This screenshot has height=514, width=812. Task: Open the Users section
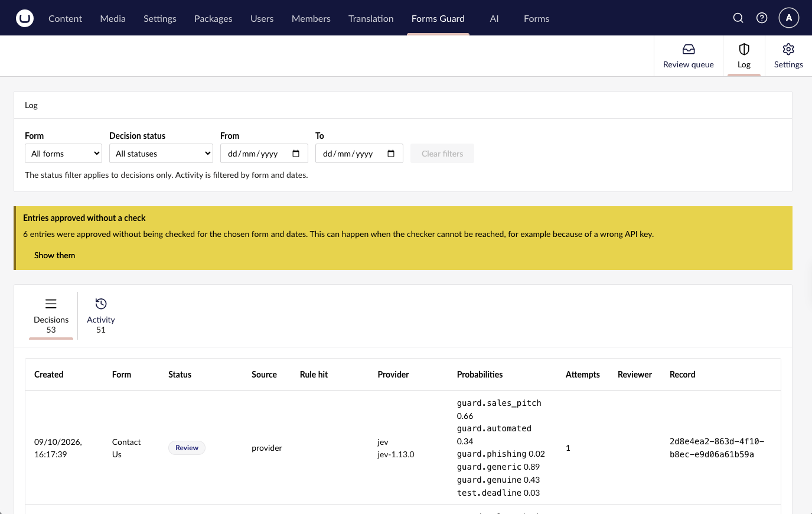click(x=262, y=18)
